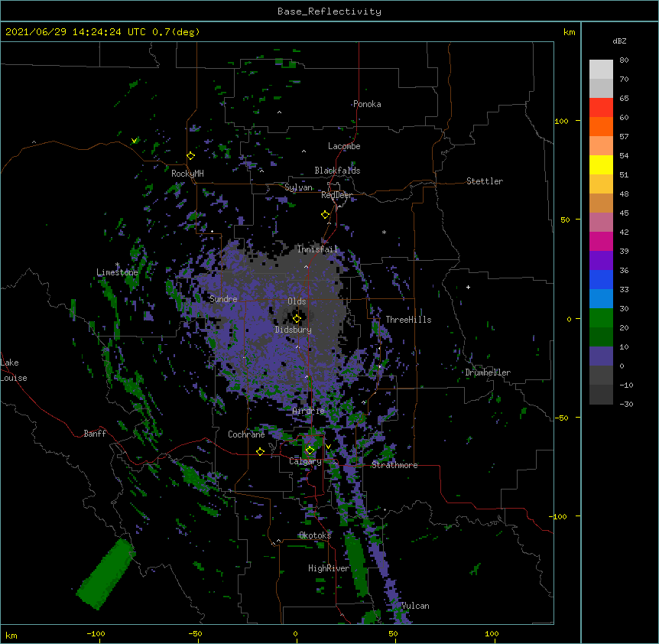Click the Calgary city label
The image size is (659, 644).
(x=306, y=461)
